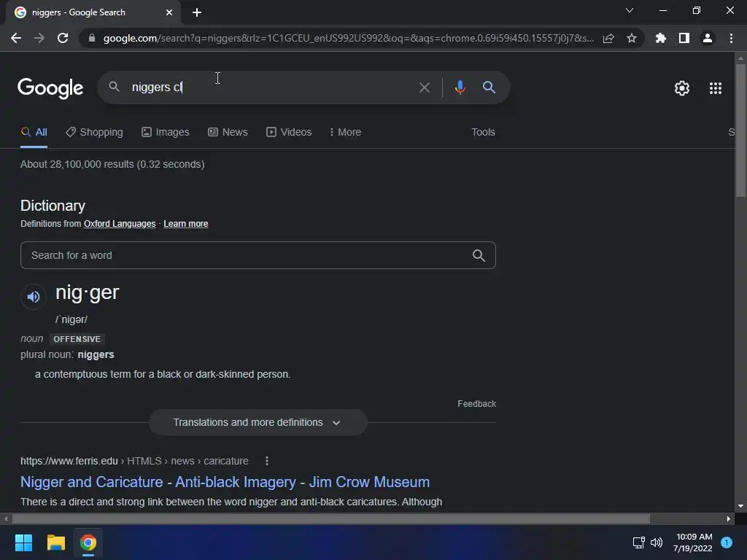The image size is (747, 560).
Task: Submit search with blue magnifier button
Action: tap(489, 87)
